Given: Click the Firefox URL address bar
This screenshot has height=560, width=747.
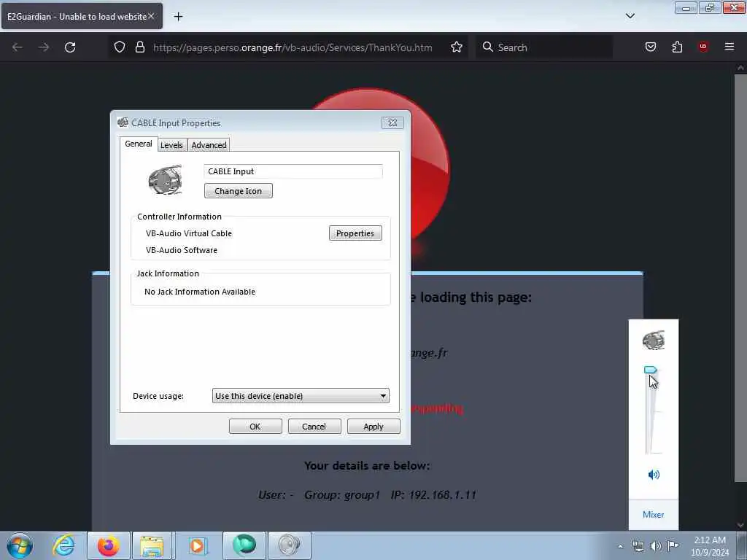Looking at the screenshot, I should pos(293,47).
